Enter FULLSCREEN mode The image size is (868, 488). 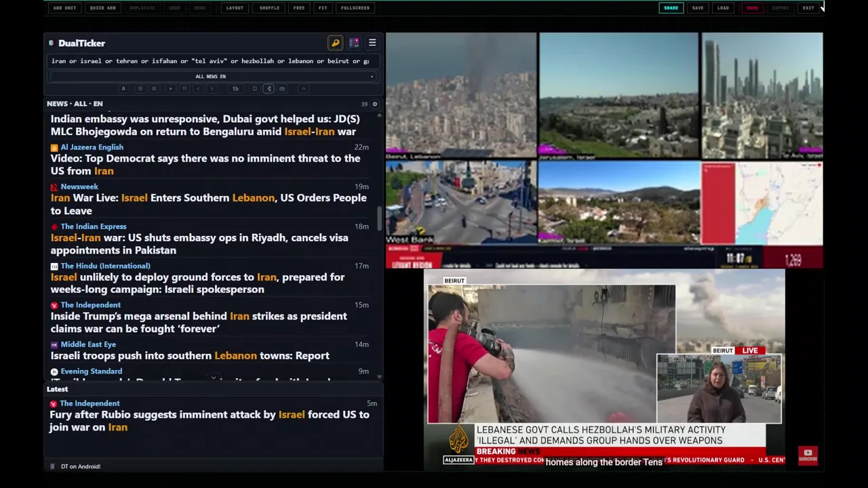(x=355, y=7)
